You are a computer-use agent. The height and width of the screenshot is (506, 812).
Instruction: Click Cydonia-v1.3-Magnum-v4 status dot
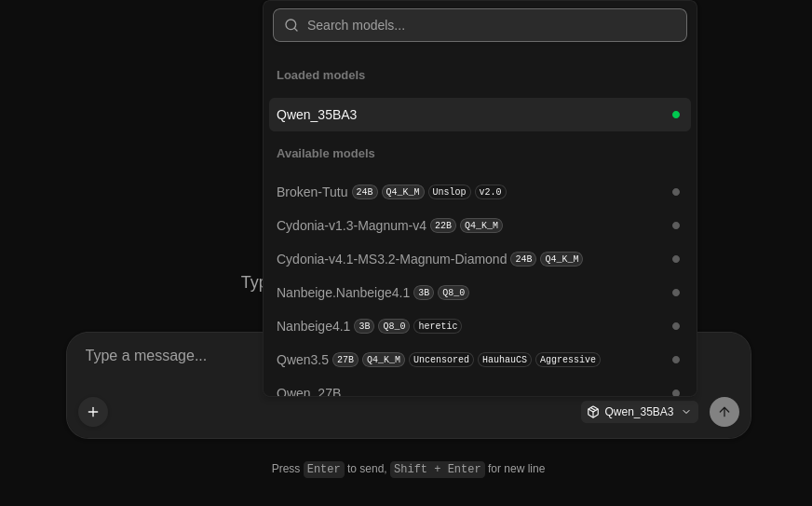pyautogui.click(x=676, y=226)
